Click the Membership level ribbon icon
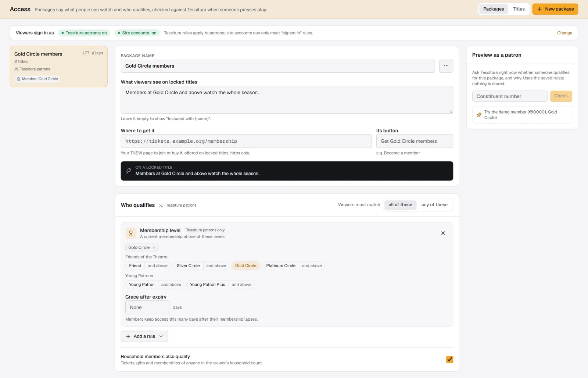588x378 pixels. pyautogui.click(x=131, y=233)
